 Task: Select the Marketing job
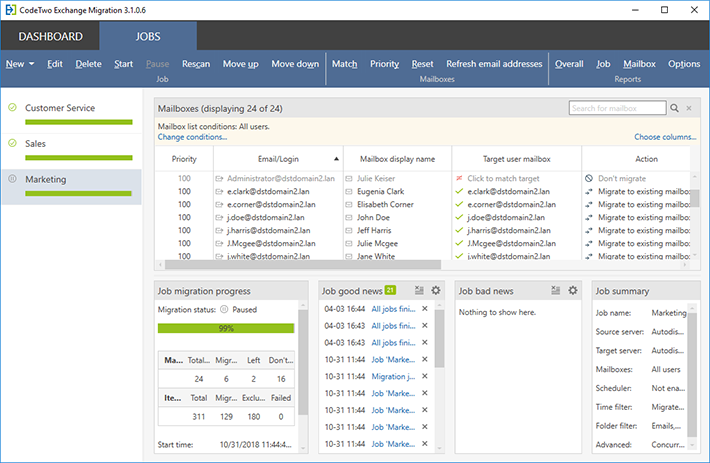[x=72, y=186]
